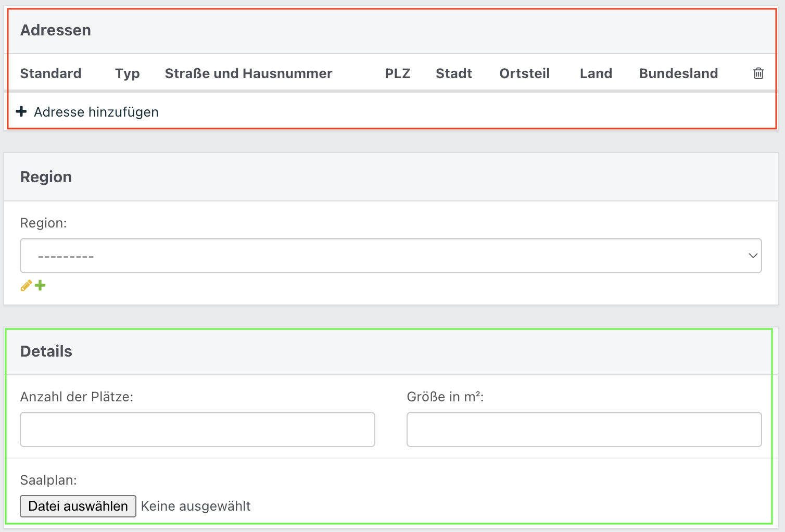
Task: Click the Typ column header
Action: [x=128, y=73]
